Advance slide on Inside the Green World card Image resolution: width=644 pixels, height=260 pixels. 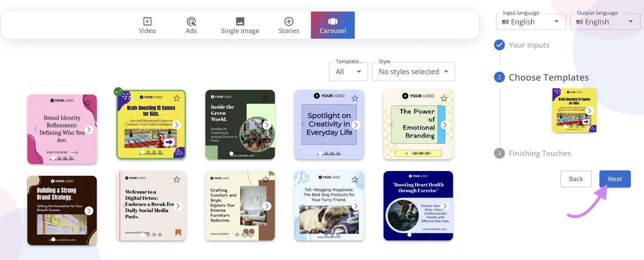tap(266, 125)
